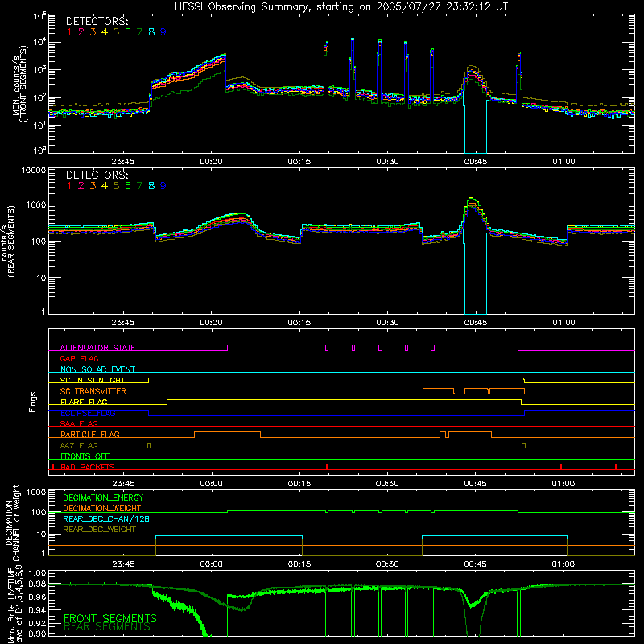This screenshot has width=644, height=644.
Task: Click the PARTICLE FLAG label
Action: [90, 434]
